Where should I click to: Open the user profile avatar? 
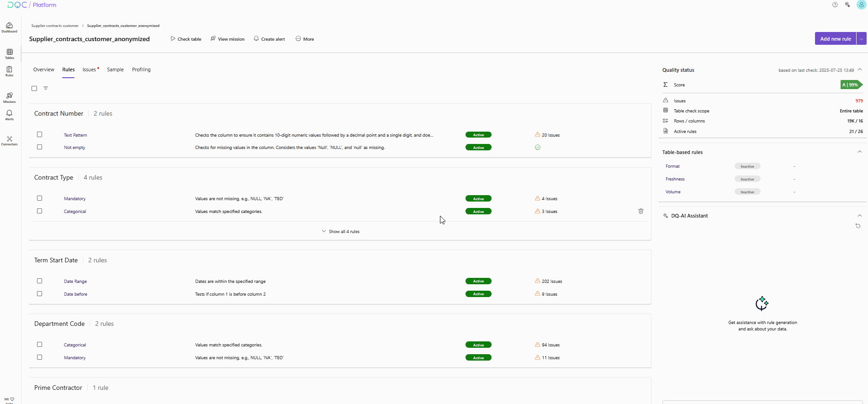click(861, 5)
